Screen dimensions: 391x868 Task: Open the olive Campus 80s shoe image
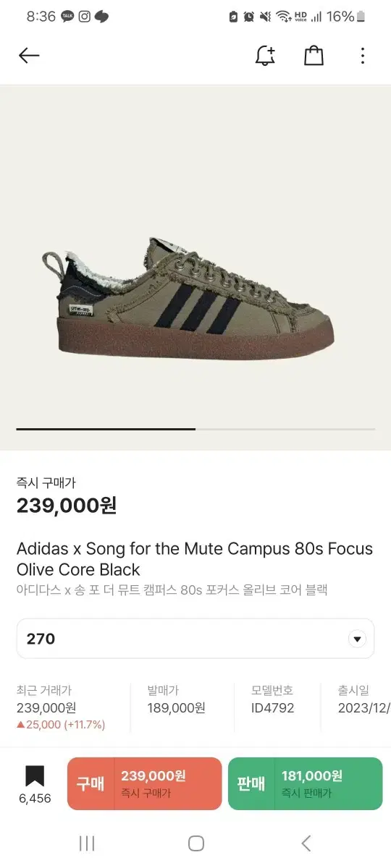(188, 297)
